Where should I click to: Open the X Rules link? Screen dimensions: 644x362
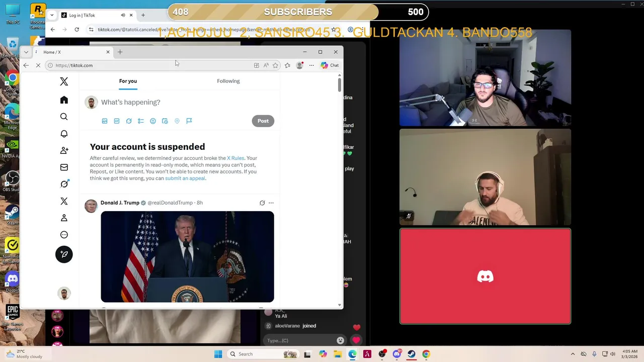[x=235, y=158]
